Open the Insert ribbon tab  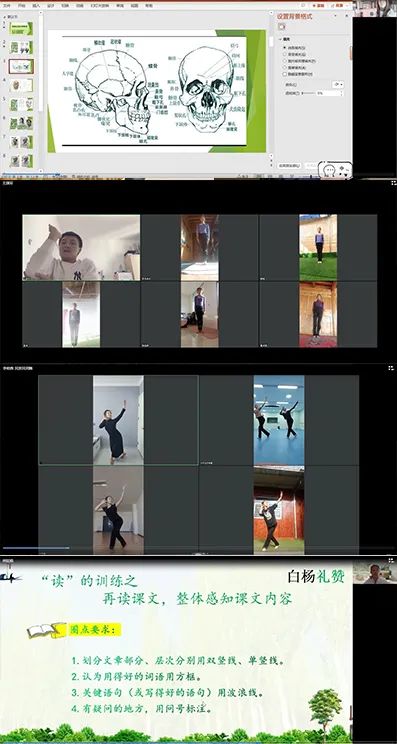coord(37,6)
